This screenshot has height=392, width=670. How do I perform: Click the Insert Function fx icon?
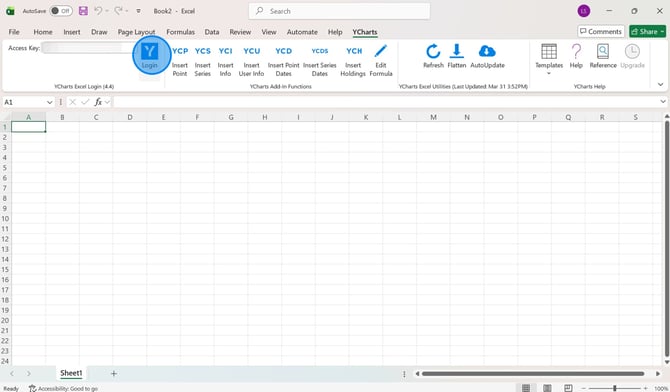coord(98,102)
